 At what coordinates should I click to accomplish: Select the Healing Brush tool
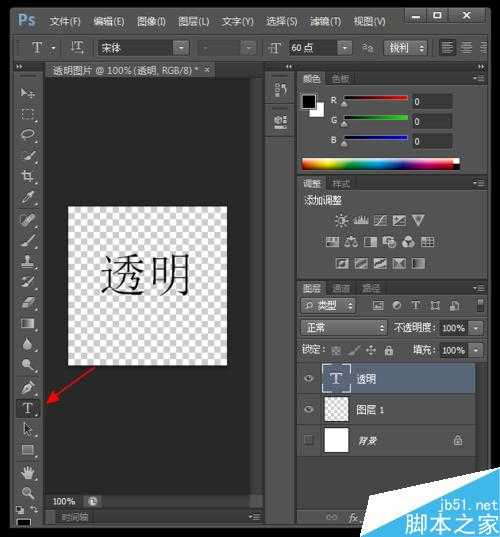tap(27, 219)
